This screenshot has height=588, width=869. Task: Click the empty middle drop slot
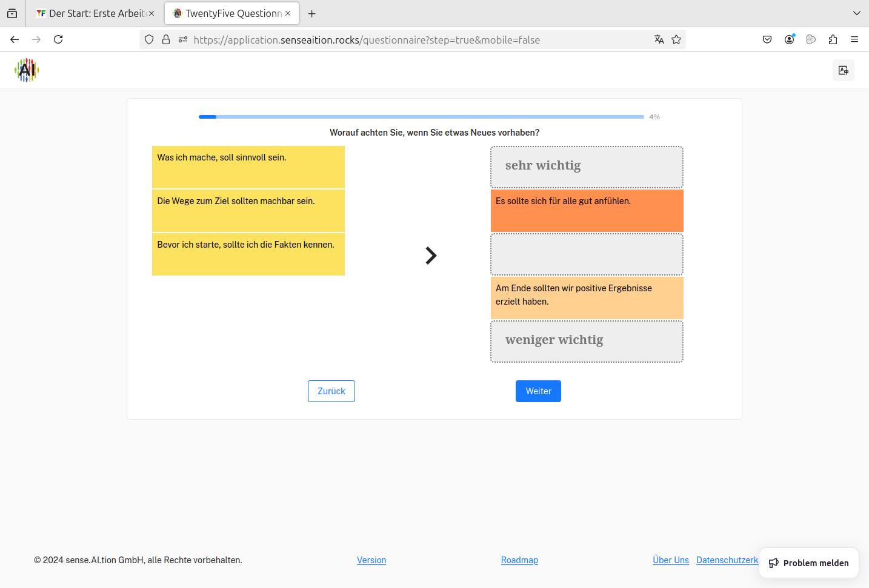click(587, 254)
